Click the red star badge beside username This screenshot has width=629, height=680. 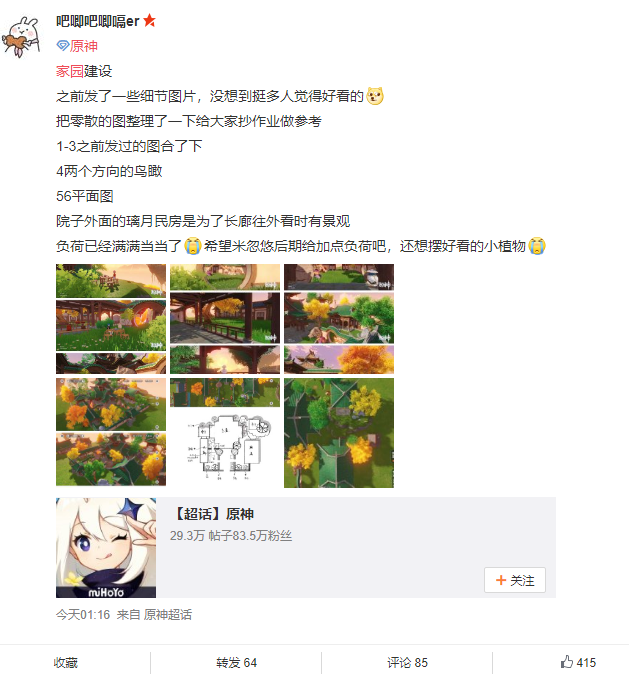pyautogui.click(x=149, y=20)
